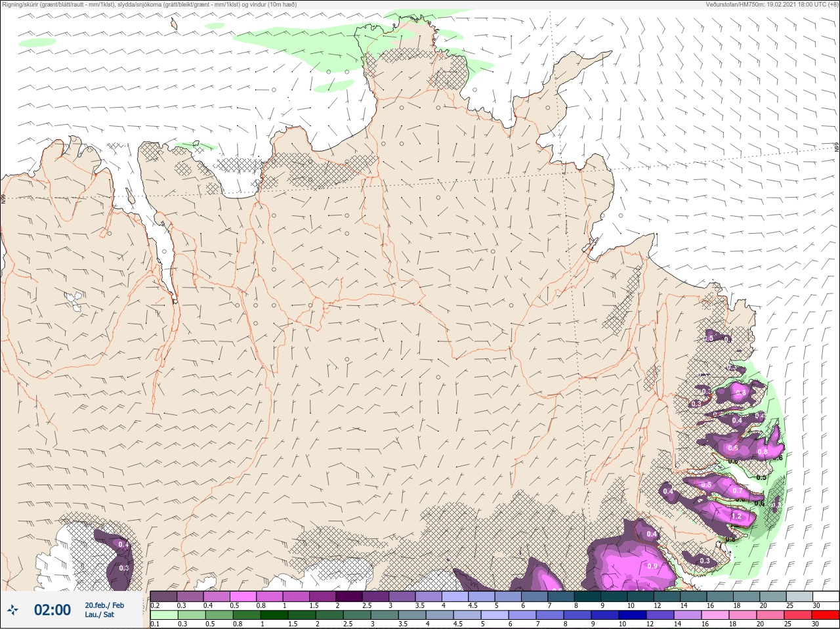840x629 pixels.
Task: Click the 02:00 forecast time label
Action: click(x=52, y=611)
